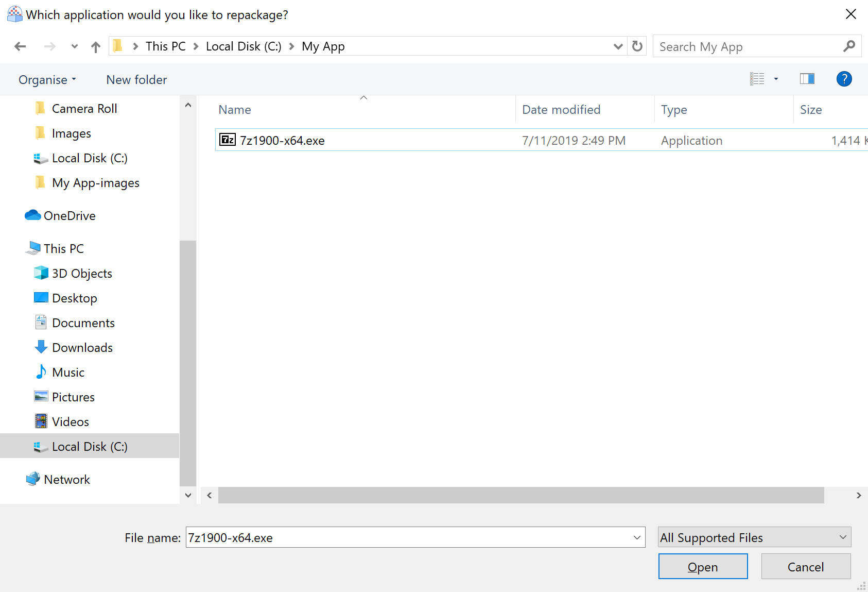868x592 pixels.
Task: Click the navigation pane scrollbar thumb
Action: click(188, 363)
